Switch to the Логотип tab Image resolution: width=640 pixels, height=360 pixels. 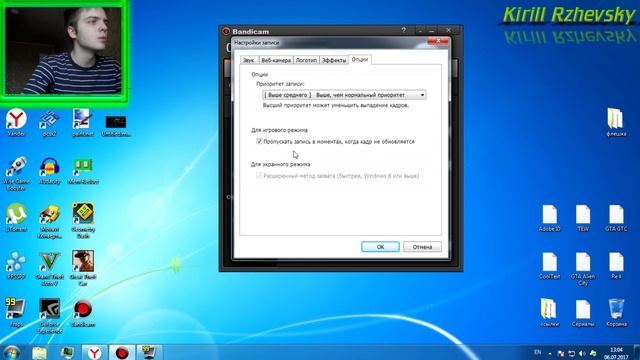[306, 60]
